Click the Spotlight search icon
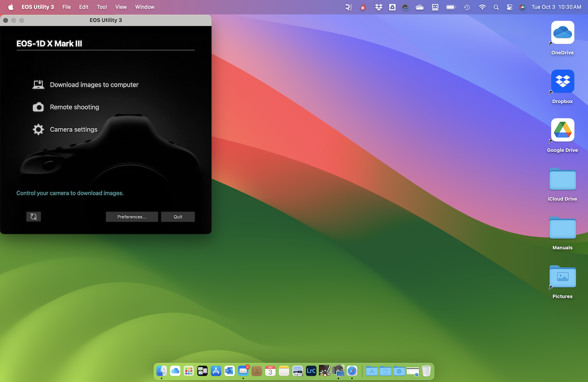The height and width of the screenshot is (382, 588). pos(496,7)
